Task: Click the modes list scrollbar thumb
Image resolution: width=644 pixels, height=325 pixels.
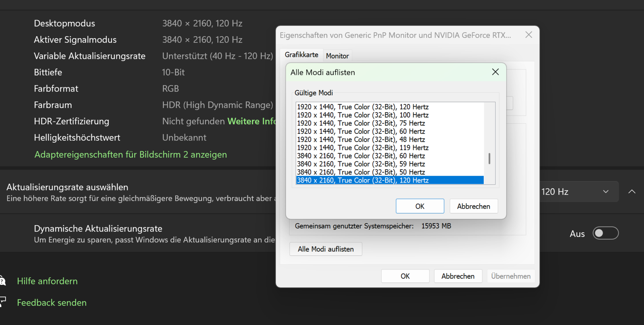Action: (x=489, y=158)
